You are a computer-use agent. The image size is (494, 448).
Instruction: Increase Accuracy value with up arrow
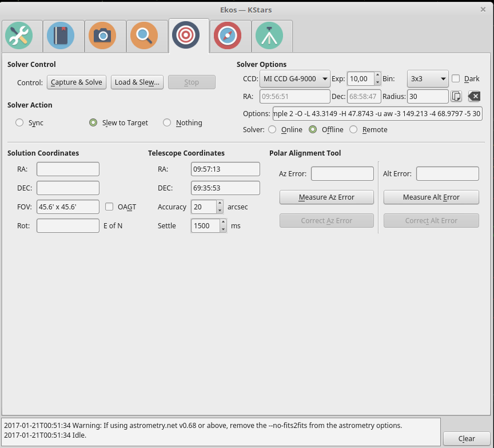[220, 204]
